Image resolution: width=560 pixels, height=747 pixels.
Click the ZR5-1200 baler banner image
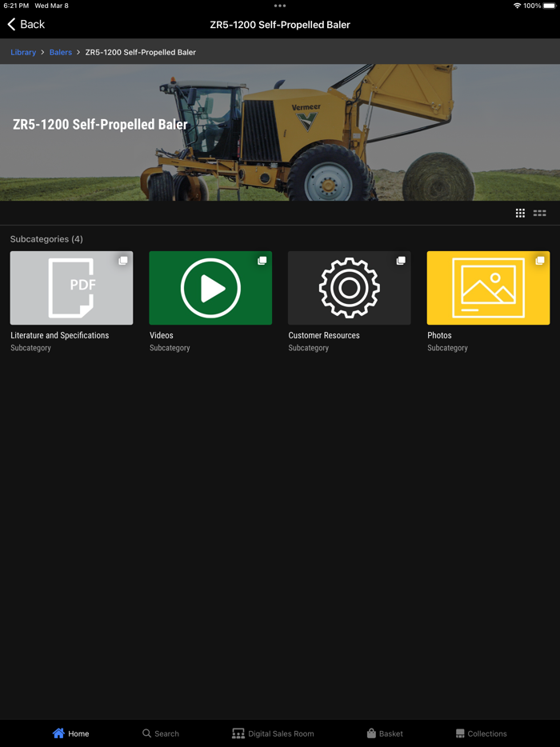tap(280, 133)
